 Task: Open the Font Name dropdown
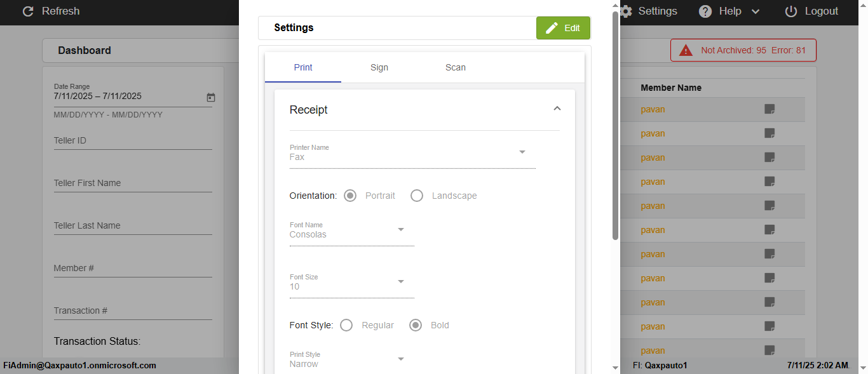(x=400, y=230)
